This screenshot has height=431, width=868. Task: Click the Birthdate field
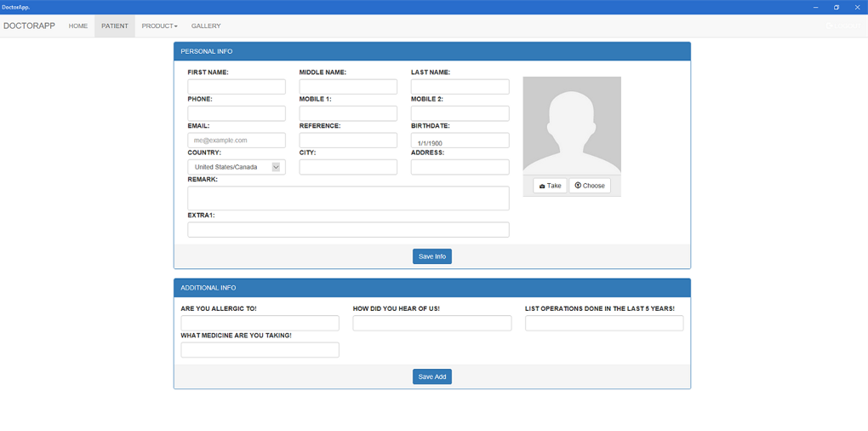[460, 141]
